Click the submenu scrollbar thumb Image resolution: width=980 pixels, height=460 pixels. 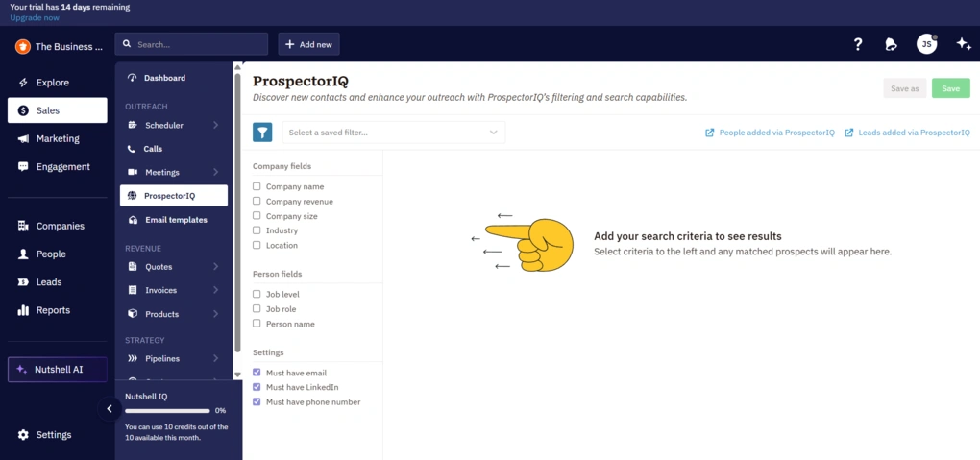click(x=237, y=212)
